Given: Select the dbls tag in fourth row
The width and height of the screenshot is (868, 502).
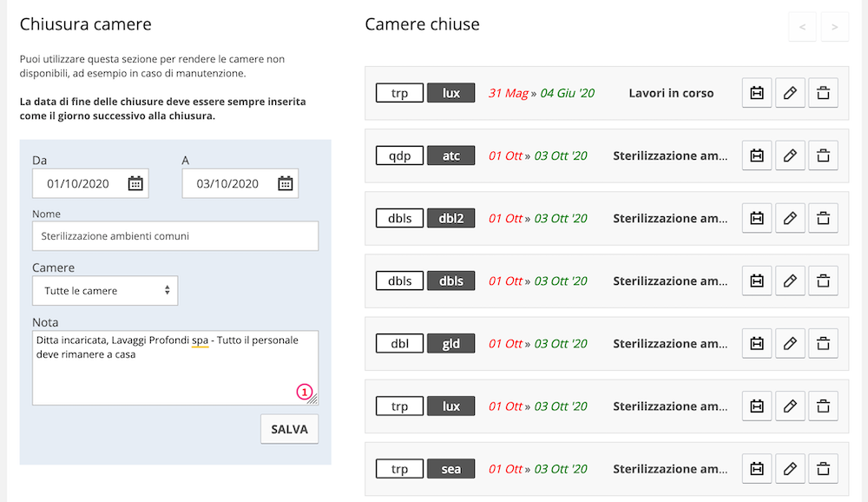Looking at the screenshot, I should (x=399, y=281).
